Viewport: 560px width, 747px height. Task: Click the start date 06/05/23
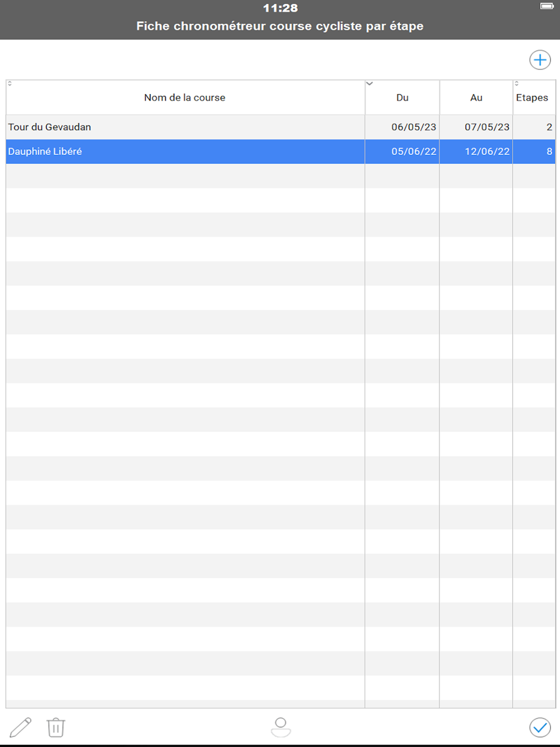(x=414, y=127)
